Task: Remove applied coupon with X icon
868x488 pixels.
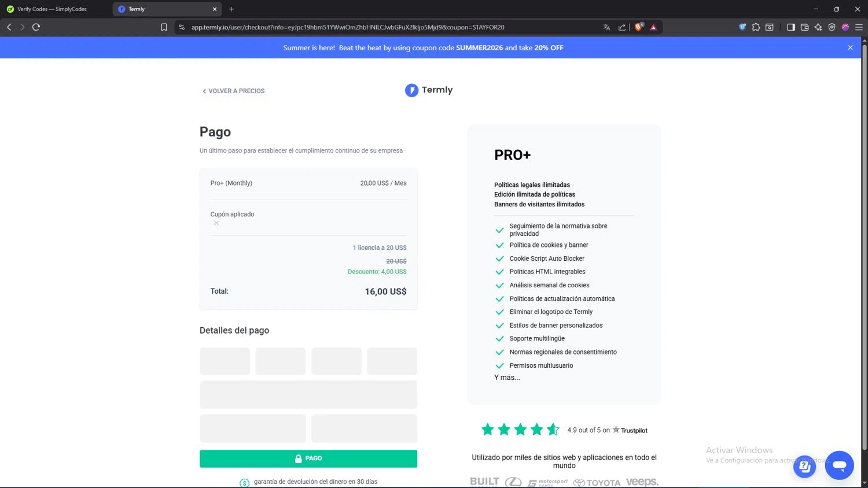Action: 216,223
